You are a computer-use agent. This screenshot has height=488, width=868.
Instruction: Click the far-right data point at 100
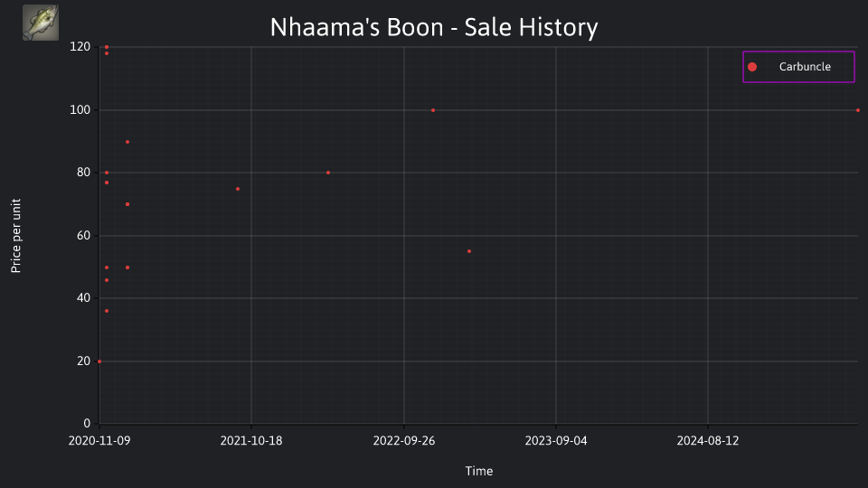pos(858,110)
